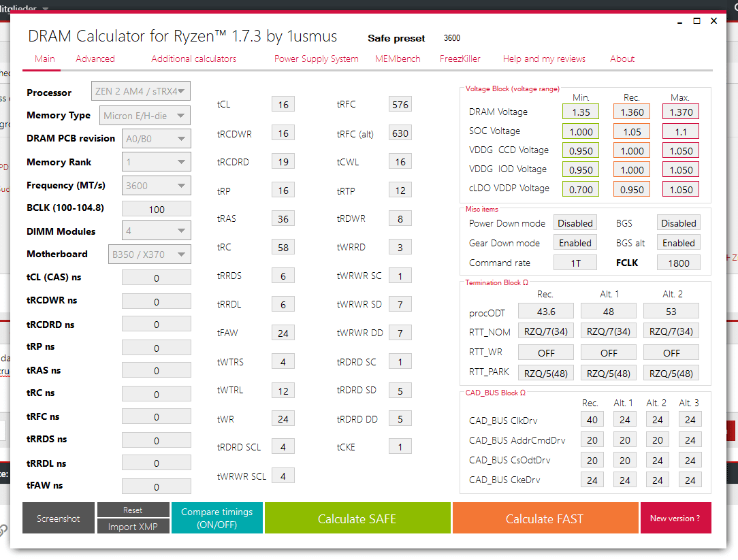
Task: Click the tRFC value 576
Action: [x=400, y=105]
